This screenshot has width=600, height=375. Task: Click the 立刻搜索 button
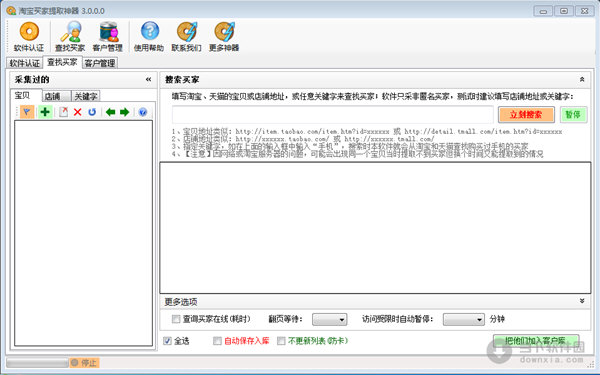coord(526,114)
